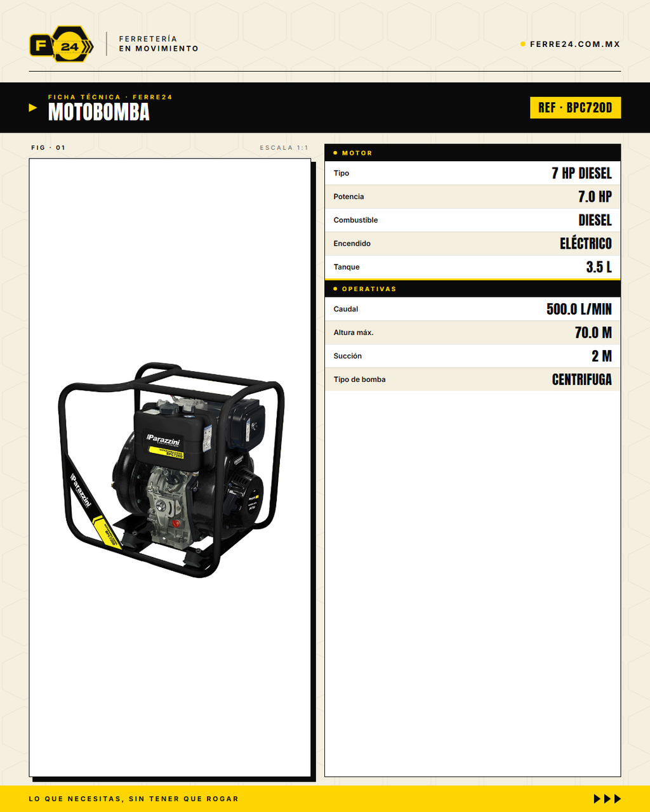This screenshot has width=650, height=812.
Task: Click the 'FERRETERÍA EN MOVIMIENTO' tagline
Action: click(x=159, y=44)
